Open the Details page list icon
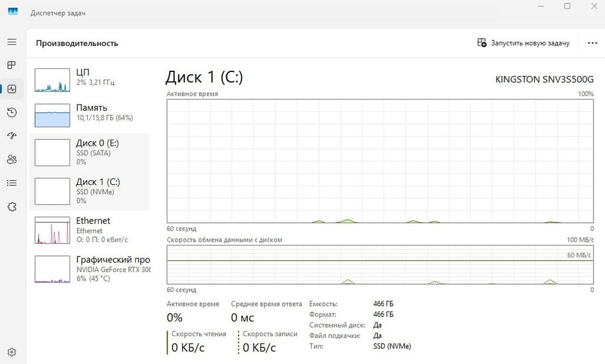 click(x=11, y=183)
